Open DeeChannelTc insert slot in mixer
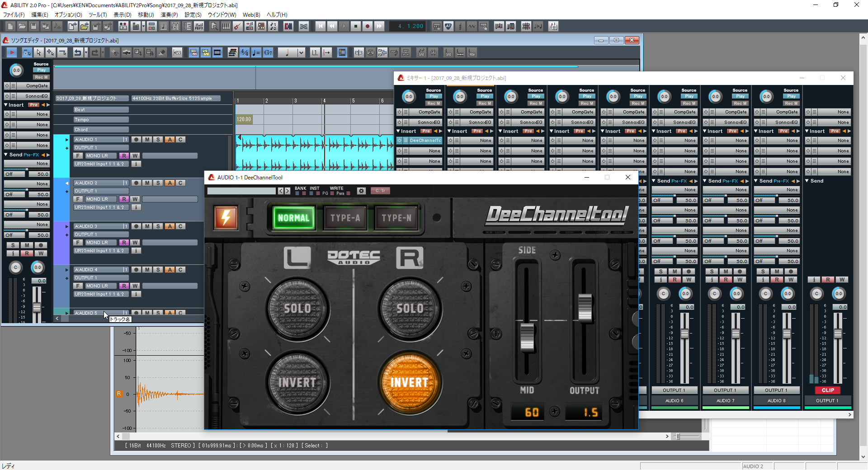This screenshot has height=470, width=868. coord(425,141)
